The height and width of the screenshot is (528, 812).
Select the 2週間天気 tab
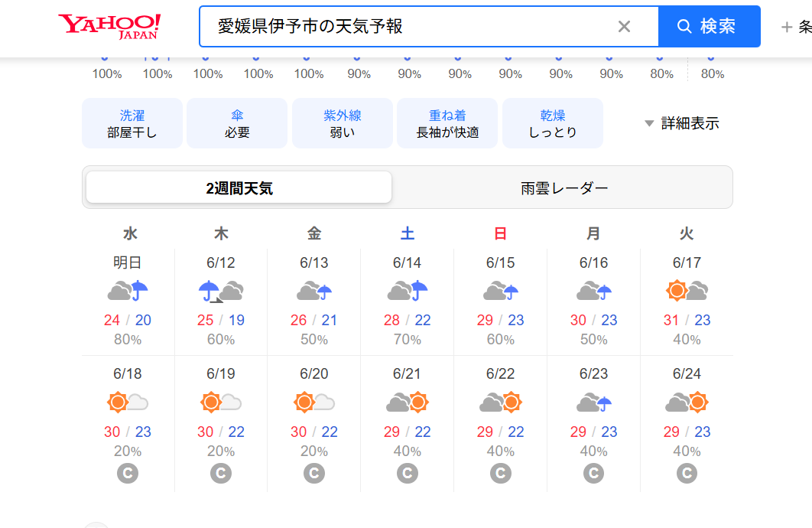click(239, 187)
